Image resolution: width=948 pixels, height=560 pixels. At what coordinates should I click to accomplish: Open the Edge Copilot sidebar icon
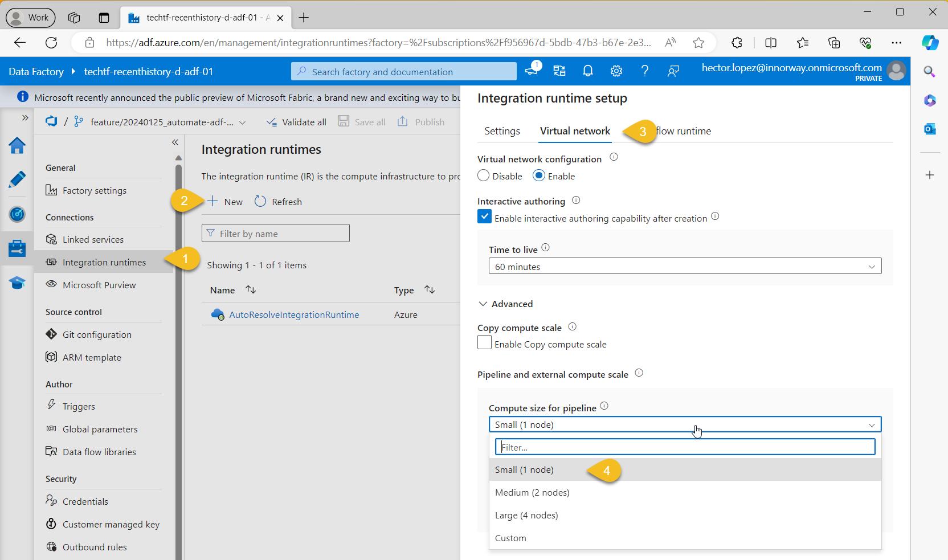click(930, 43)
